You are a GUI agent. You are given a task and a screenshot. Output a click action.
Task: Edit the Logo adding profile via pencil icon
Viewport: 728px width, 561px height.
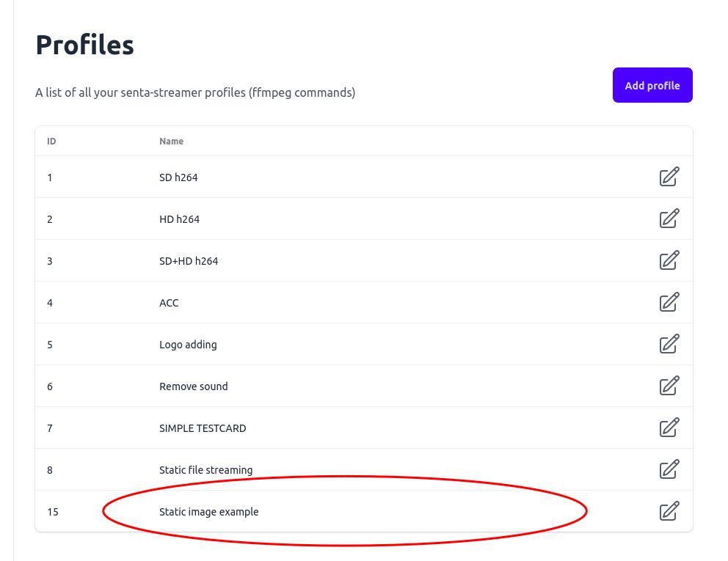(x=669, y=344)
